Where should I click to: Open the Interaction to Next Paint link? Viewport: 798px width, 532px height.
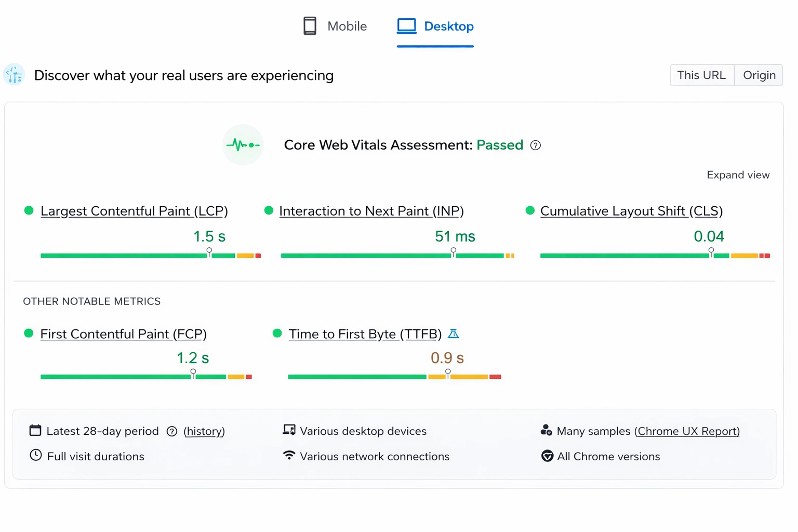pos(371,211)
